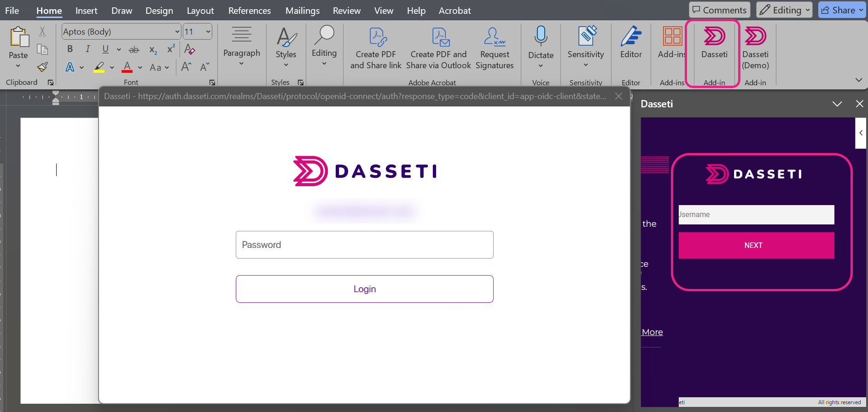
Task: Open the Aptos (Body) font name dropdown
Action: tap(177, 32)
